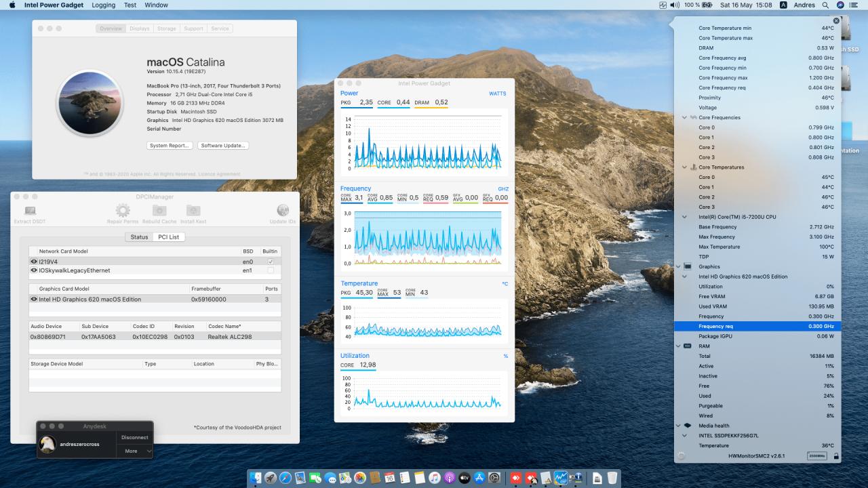Switch to the Service tab in About This Mac
This screenshot has height=488, width=868.
coord(220,28)
